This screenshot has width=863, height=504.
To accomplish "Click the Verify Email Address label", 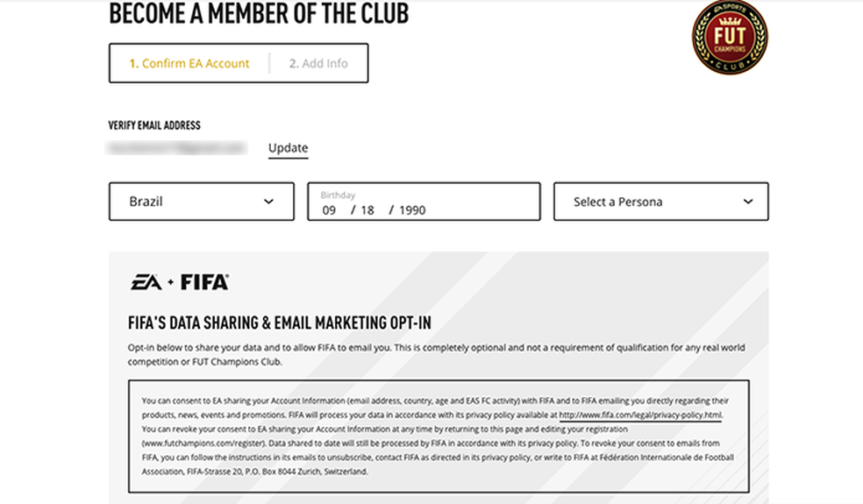I will 154,126.
